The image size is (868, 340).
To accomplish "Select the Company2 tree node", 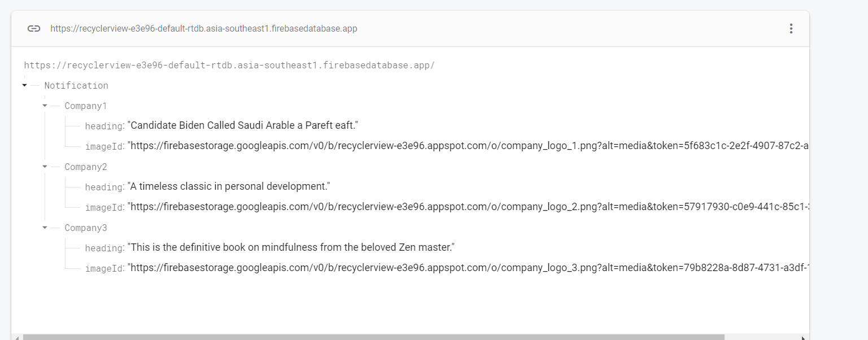I will point(85,167).
